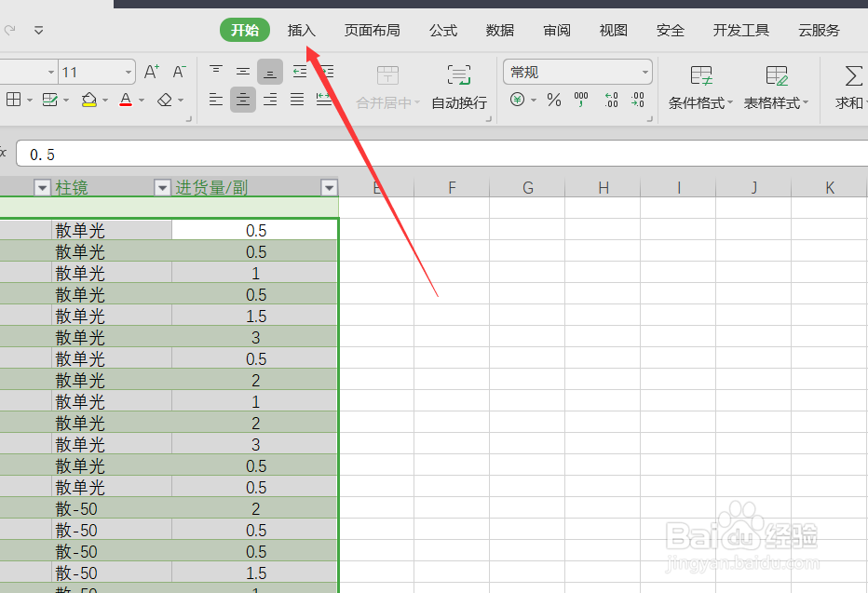The height and width of the screenshot is (593, 868).
Task: Toggle align text left
Action: click(x=216, y=100)
